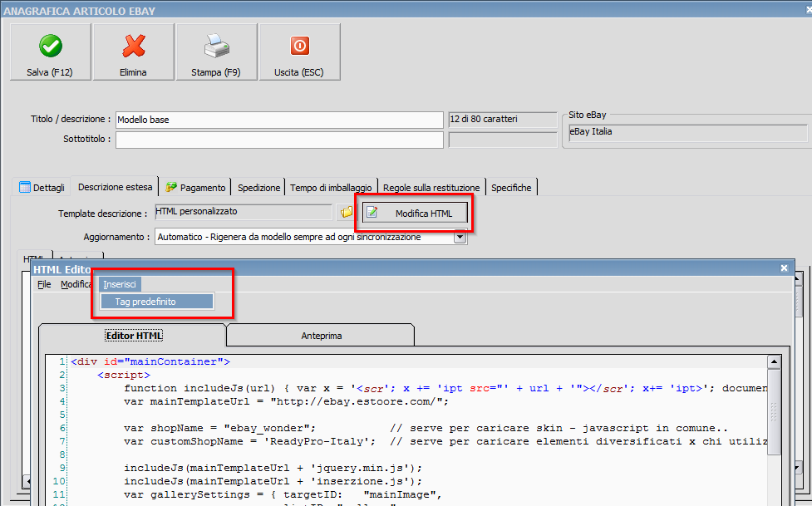Open File menu in HTML Editor
The image size is (812, 506).
point(44,284)
